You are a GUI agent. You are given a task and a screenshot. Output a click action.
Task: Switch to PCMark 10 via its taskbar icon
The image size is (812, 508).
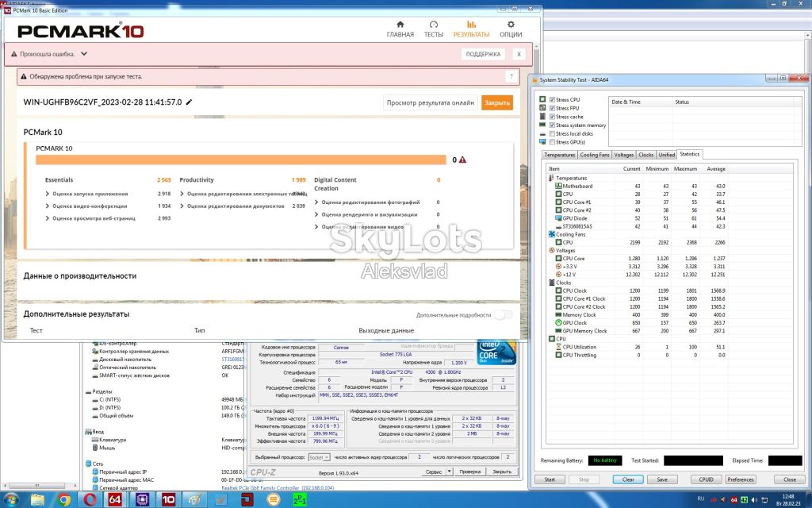coord(168,500)
